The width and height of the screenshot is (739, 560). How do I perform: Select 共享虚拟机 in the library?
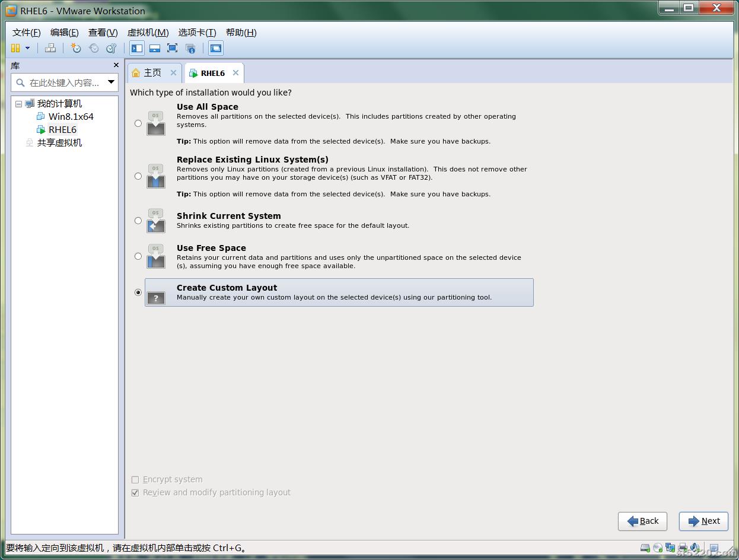[x=59, y=142]
